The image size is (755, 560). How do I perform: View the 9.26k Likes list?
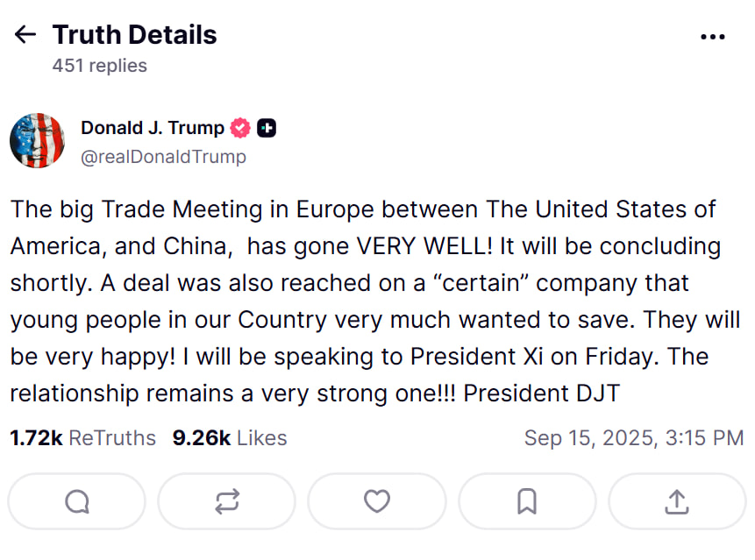[x=230, y=437]
